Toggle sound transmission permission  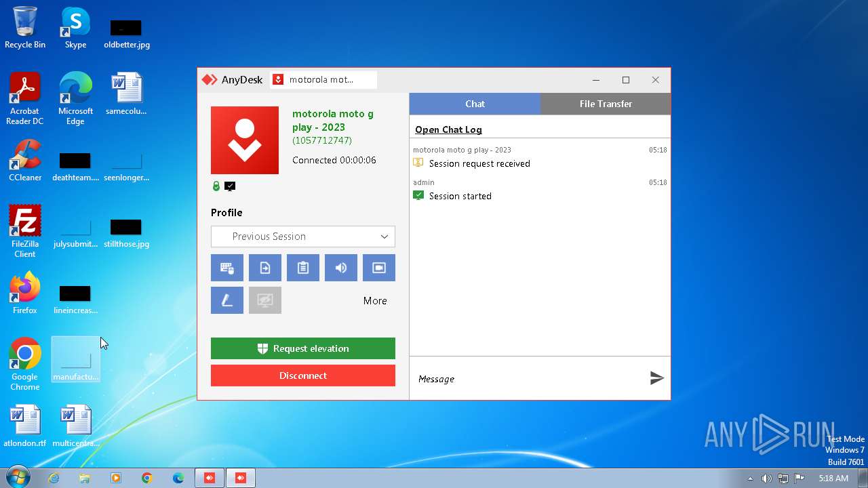[341, 268]
